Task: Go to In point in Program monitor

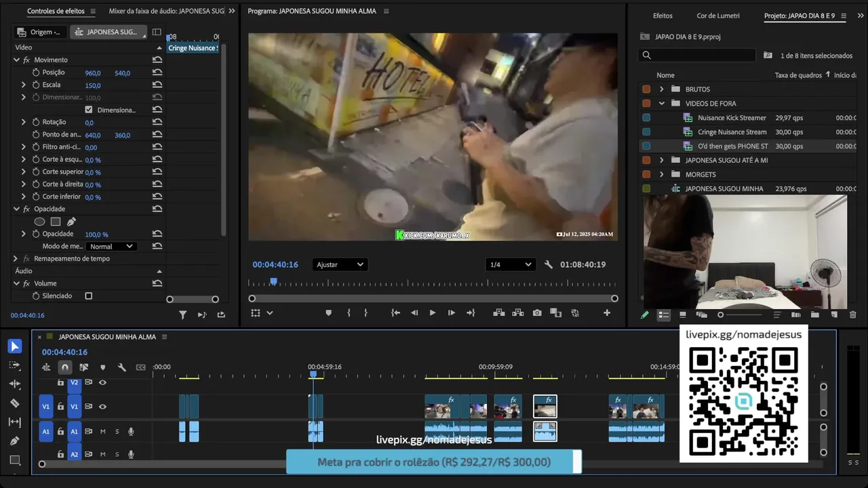Action: (x=395, y=313)
